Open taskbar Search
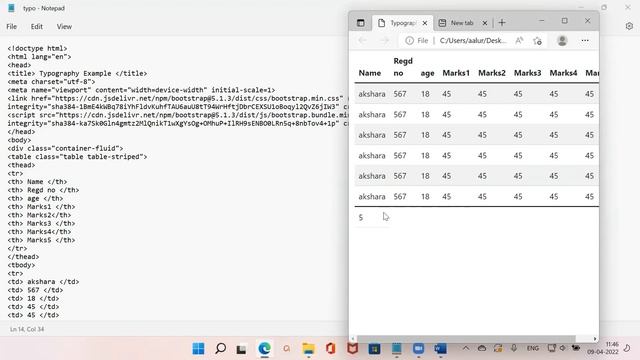Screen dimensions: 640x360 (220, 349)
